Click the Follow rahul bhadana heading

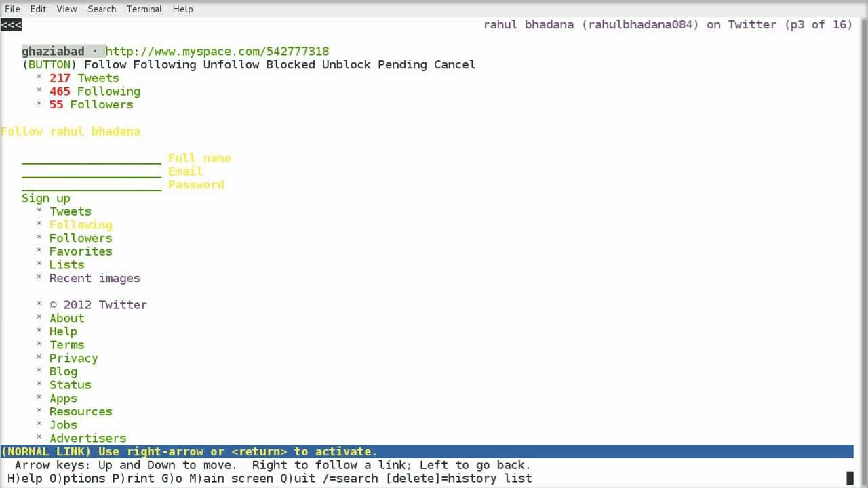(71, 131)
